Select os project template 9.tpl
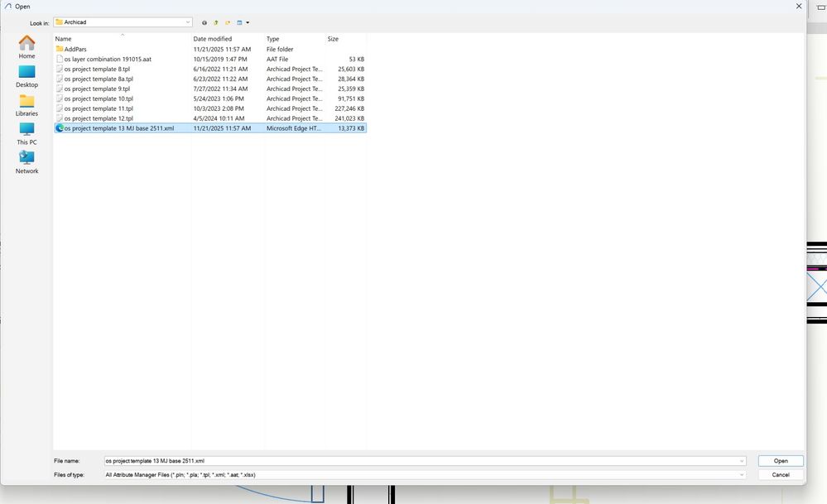 tap(97, 89)
